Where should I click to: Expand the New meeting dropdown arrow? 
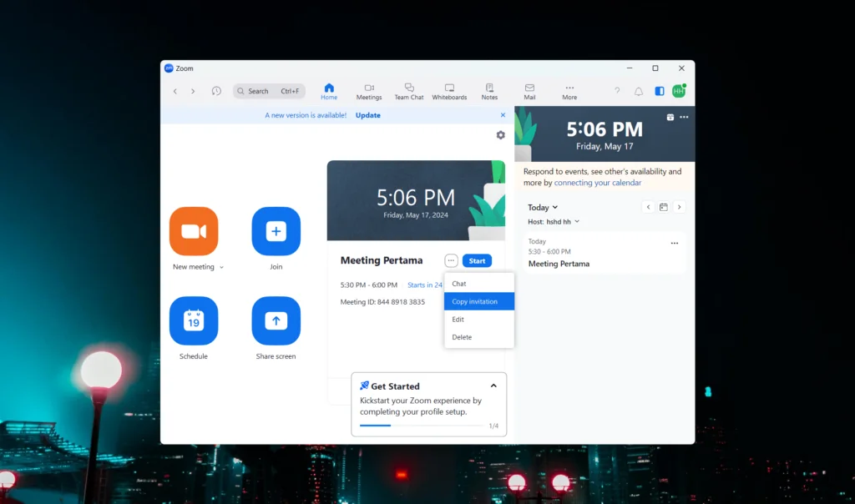[x=221, y=268]
